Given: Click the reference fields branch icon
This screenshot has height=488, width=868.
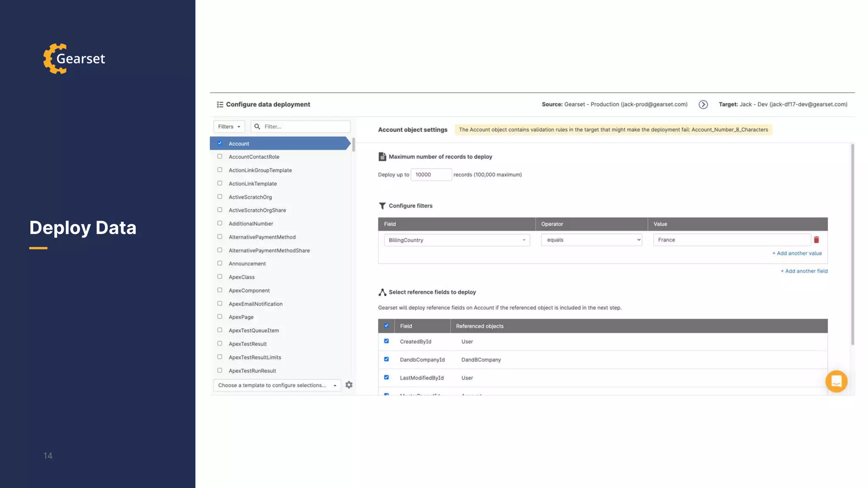Looking at the screenshot, I should pyautogui.click(x=382, y=292).
